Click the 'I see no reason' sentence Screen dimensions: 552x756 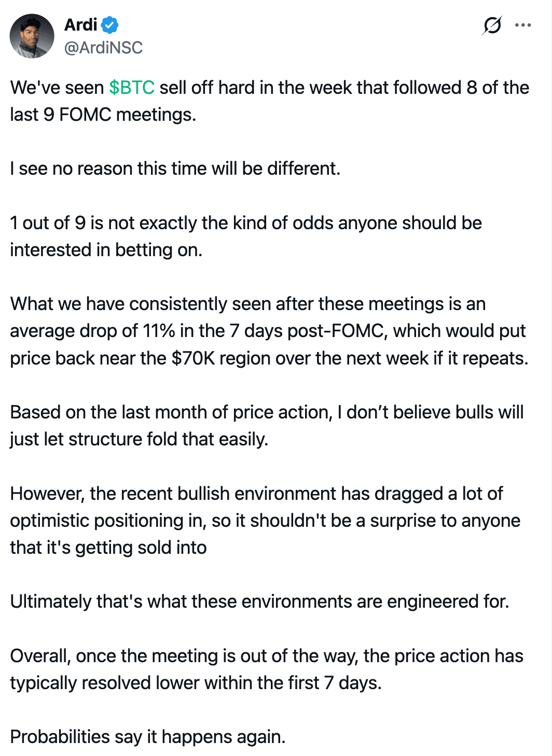point(175,169)
